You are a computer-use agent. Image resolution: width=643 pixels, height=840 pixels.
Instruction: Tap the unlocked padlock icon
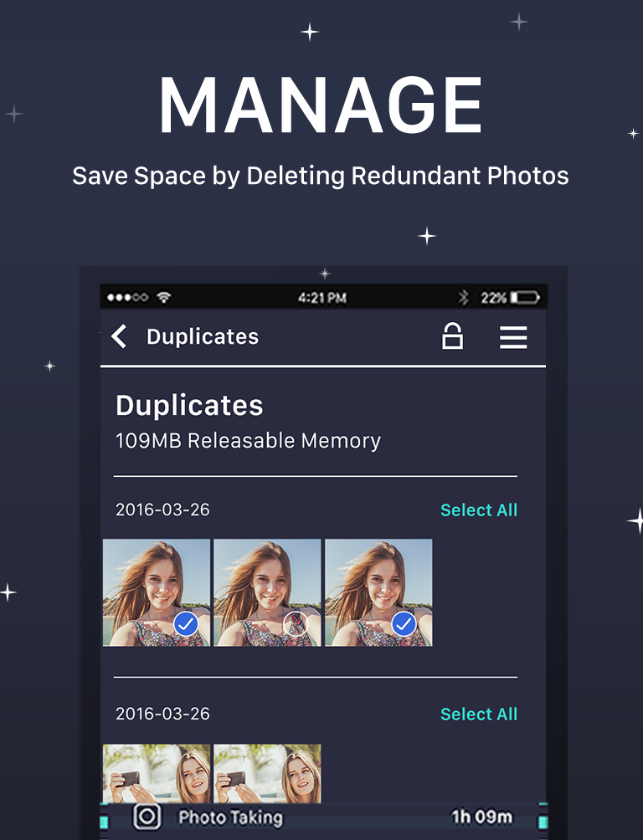click(x=452, y=335)
